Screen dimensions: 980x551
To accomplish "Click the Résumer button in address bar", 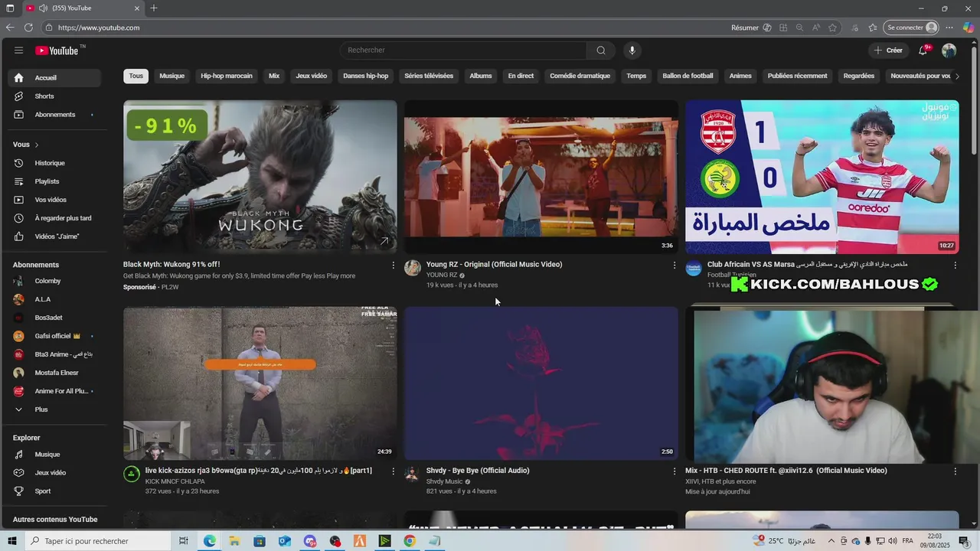I will 751,28.
